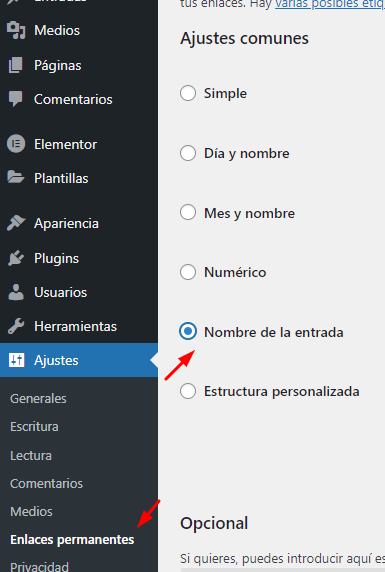Select the Estructura personalizada radio button
The width and height of the screenshot is (385, 572).
pyautogui.click(x=188, y=391)
